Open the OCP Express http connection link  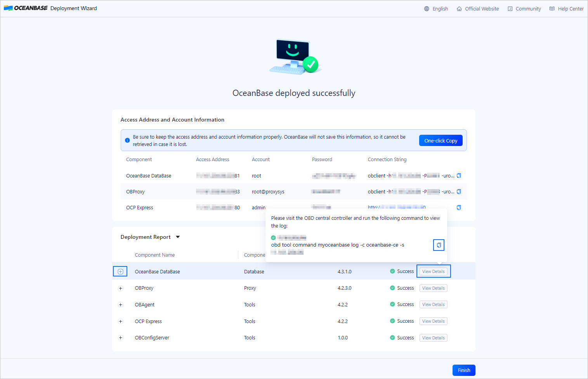[396, 207]
